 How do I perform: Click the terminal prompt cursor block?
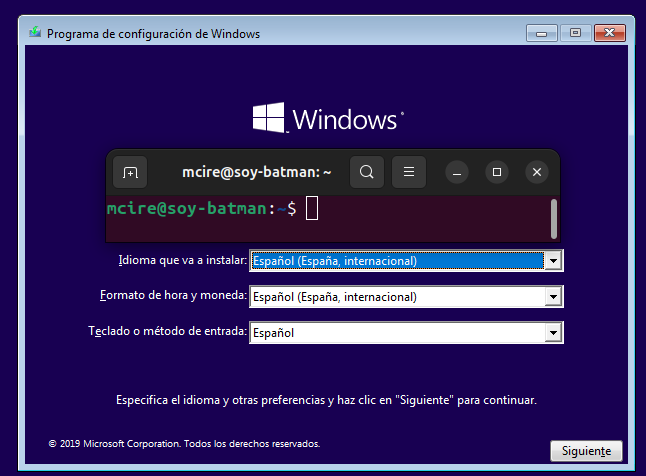point(312,208)
